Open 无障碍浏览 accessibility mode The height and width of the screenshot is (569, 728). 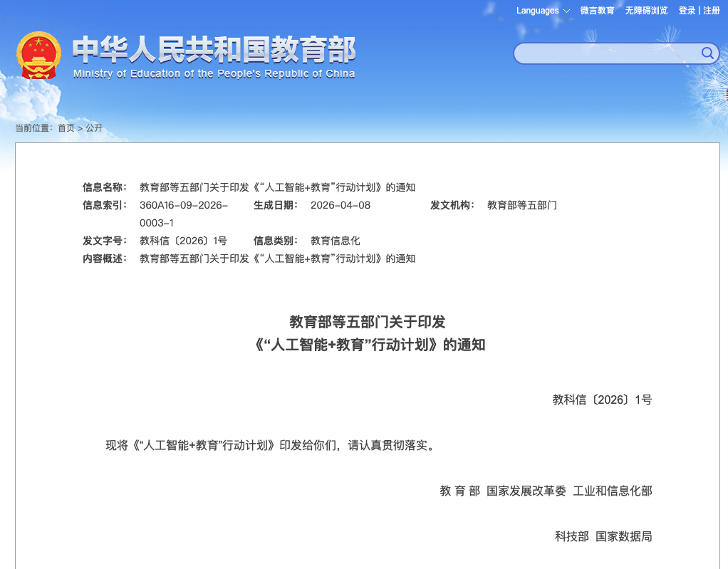tap(646, 11)
